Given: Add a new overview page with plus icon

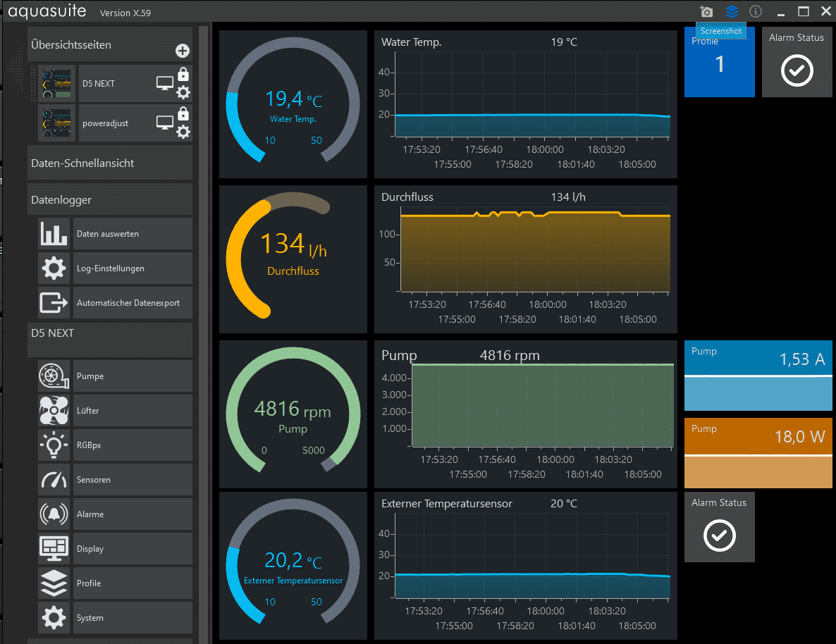Looking at the screenshot, I should 183,51.
